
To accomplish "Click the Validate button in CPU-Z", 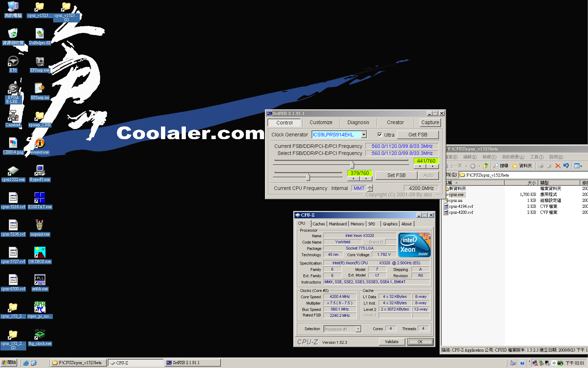I will [x=392, y=342].
